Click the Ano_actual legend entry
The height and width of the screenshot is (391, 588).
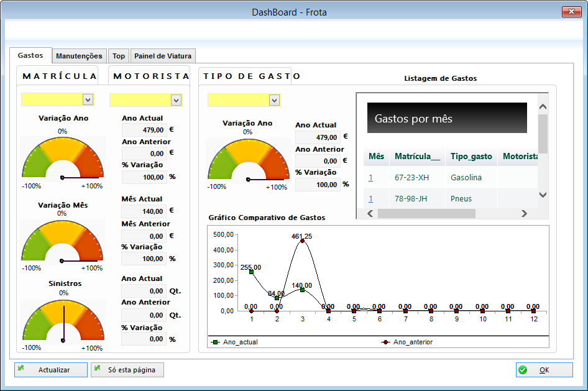coord(235,342)
